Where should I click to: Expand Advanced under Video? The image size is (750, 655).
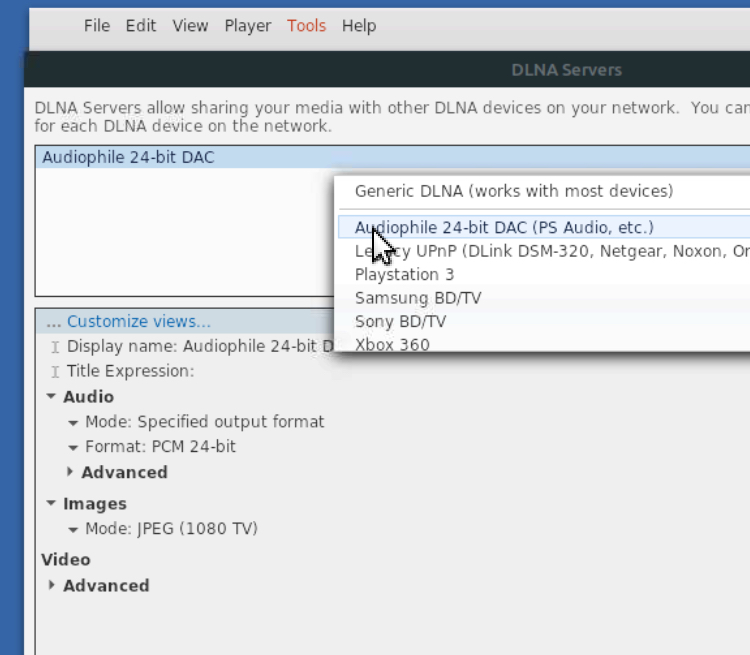click(x=52, y=585)
